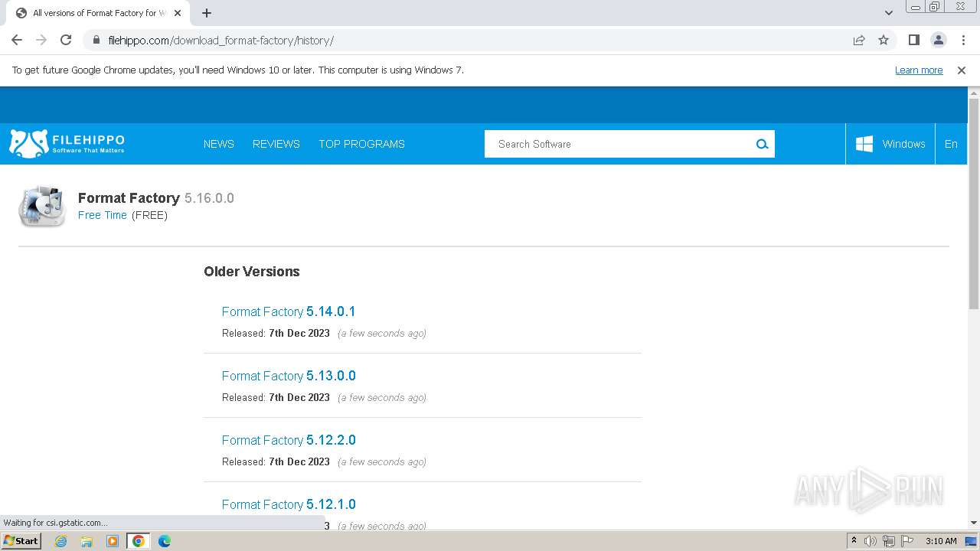Image resolution: width=980 pixels, height=551 pixels.
Task: Open Format Factory 5.12.2.0 version
Action: pos(289,440)
